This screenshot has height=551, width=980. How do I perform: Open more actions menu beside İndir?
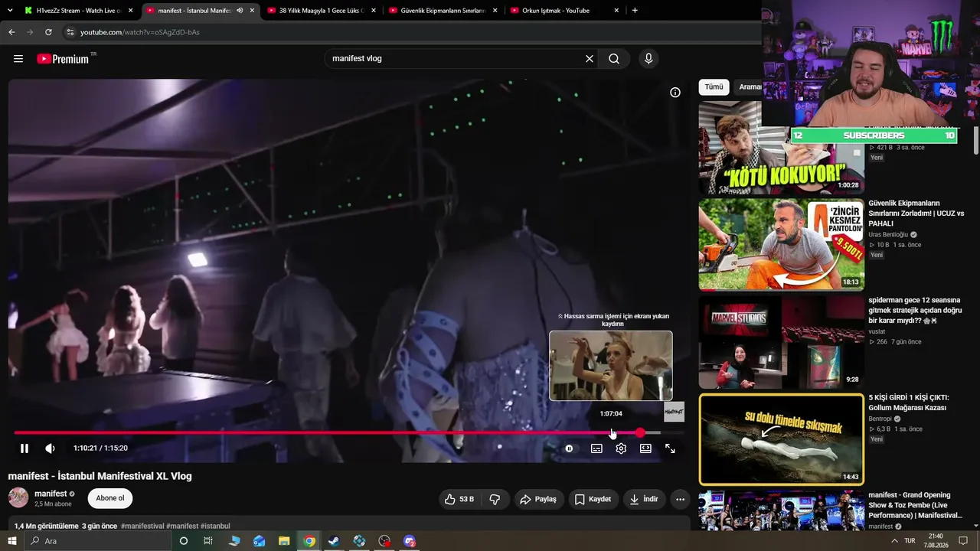(x=680, y=500)
